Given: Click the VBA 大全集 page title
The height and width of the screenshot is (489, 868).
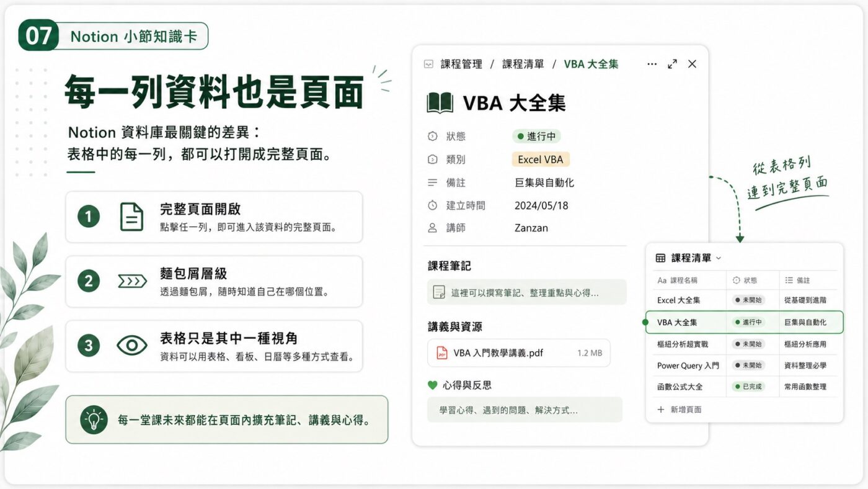Looking at the screenshot, I should tap(514, 103).
